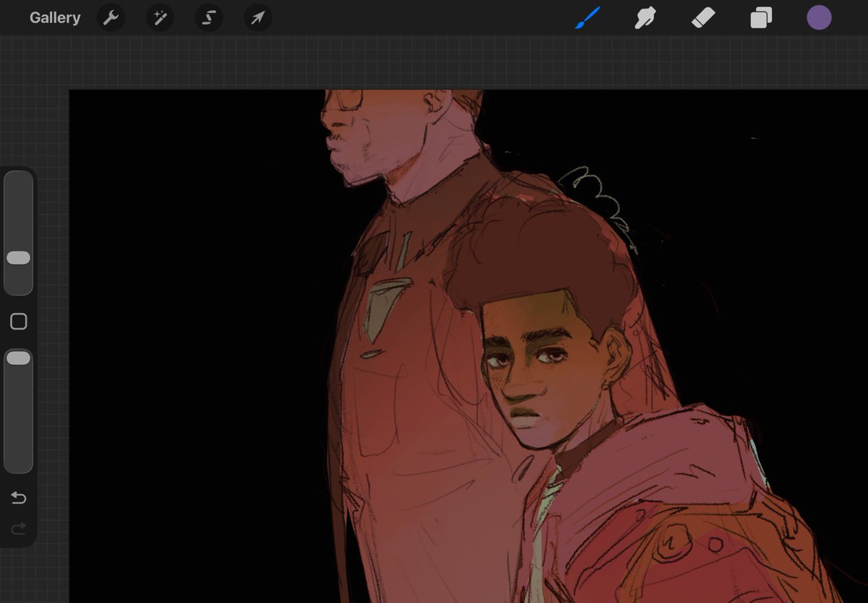Click the brush opacity slider handle
The height and width of the screenshot is (603, 868).
click(x=18, y=358)
